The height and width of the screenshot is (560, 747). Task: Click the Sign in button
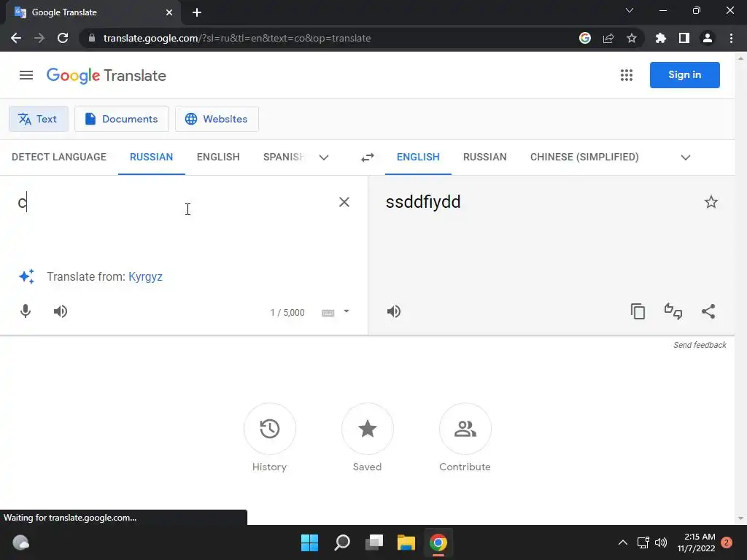pos(684,75)
